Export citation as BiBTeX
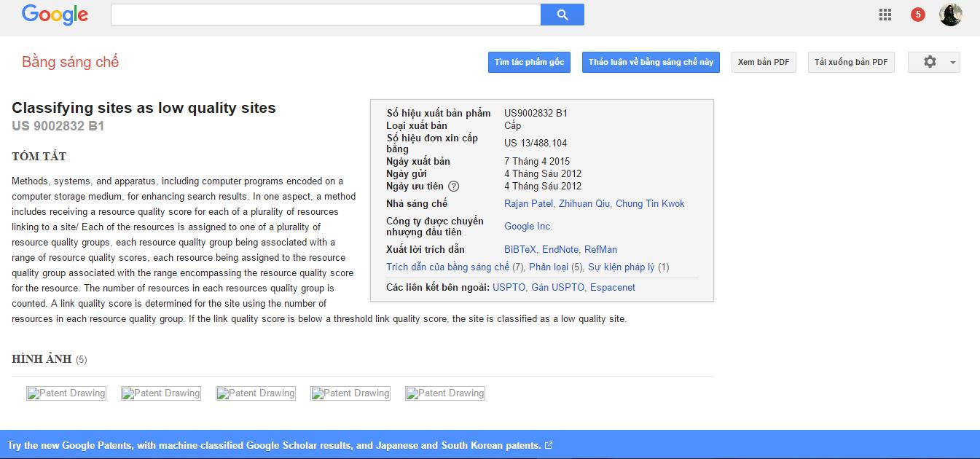The width and height of the screenshot is (980, 459). pyautogui.click(x=520, y=250)
